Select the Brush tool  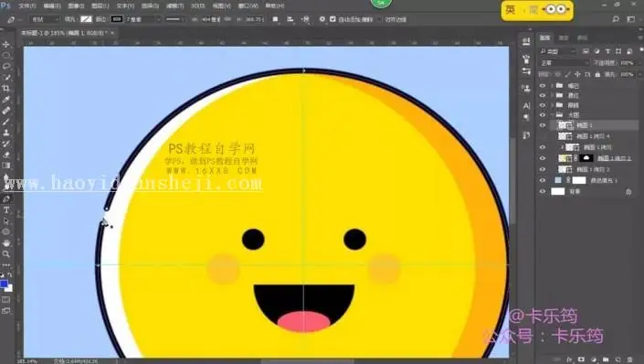[6, 122]
